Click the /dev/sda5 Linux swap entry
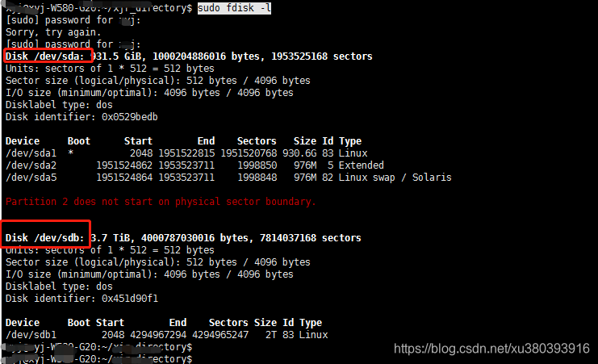The height and width of the screenshot is (364, 598). tap(228, 178)
